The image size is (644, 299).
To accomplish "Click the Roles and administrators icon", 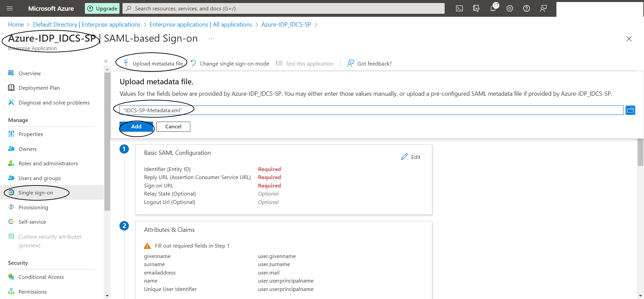I will coord(11,163).
